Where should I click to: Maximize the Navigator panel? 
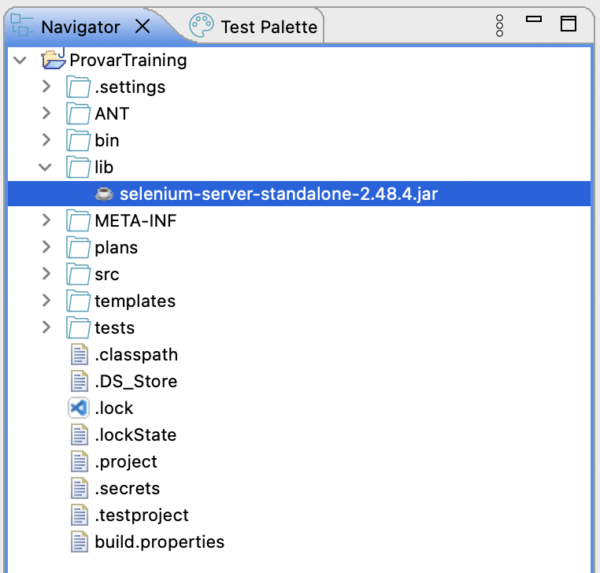[x=568, y=24]
